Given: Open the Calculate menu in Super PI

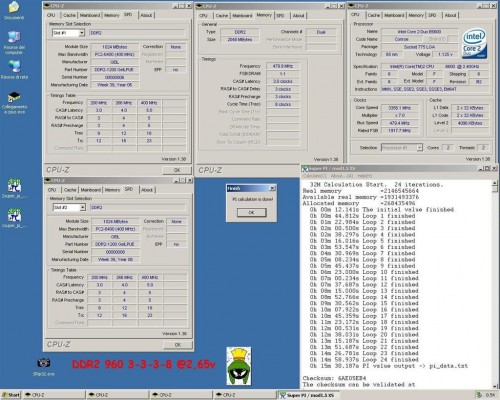Looking at the screenshot, I should pyautogui.click(x=314, y=176).
